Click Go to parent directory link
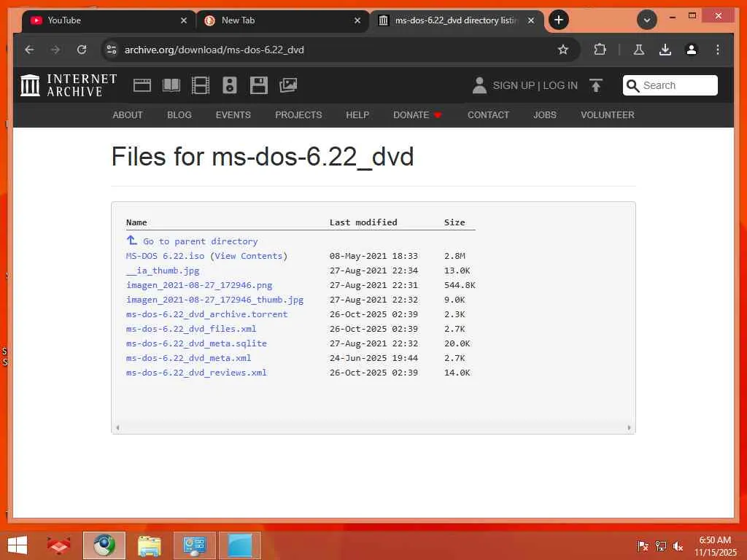Viewport: 747px width, 560px height. coord(201,241)
